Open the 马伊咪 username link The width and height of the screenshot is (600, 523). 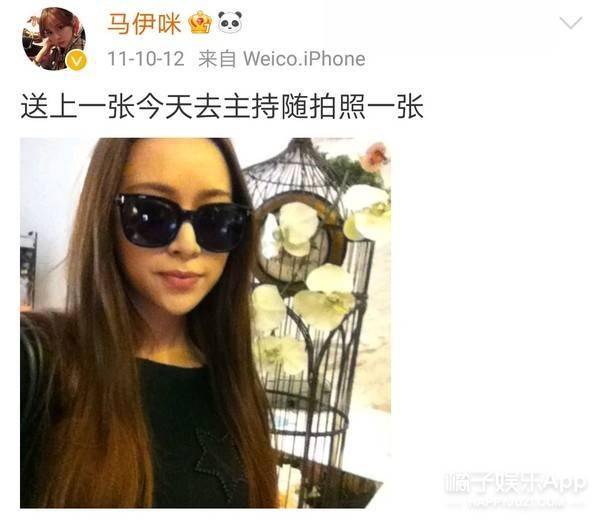(x=144, y=23)
